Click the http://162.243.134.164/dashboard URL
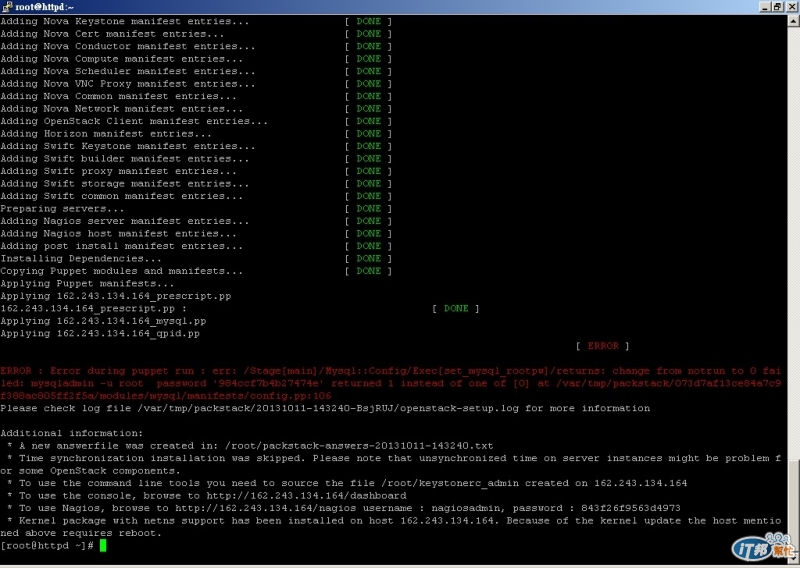This screenshot has height=568, width=800. pyautogui.click(x=306, y=496)
